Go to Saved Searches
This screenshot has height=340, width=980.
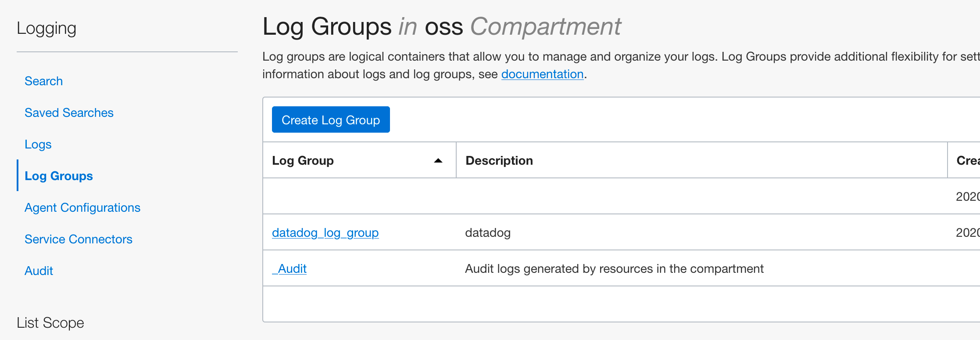click(x=69, y=113)
